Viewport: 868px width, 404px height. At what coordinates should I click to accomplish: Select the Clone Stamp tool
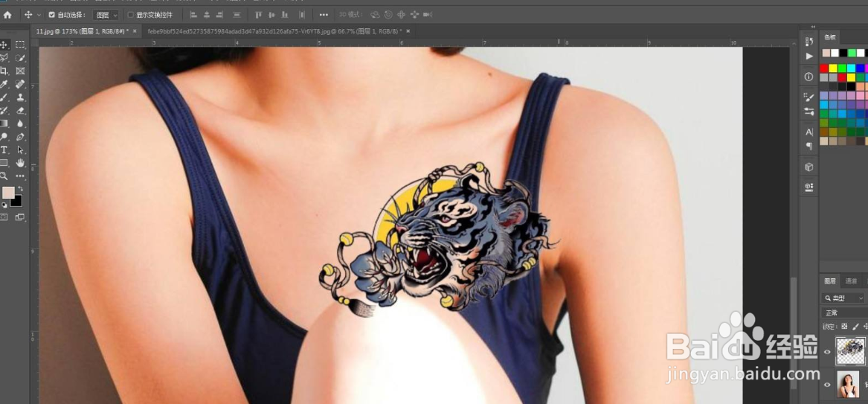pyautogui.click(x=21, y=97)
